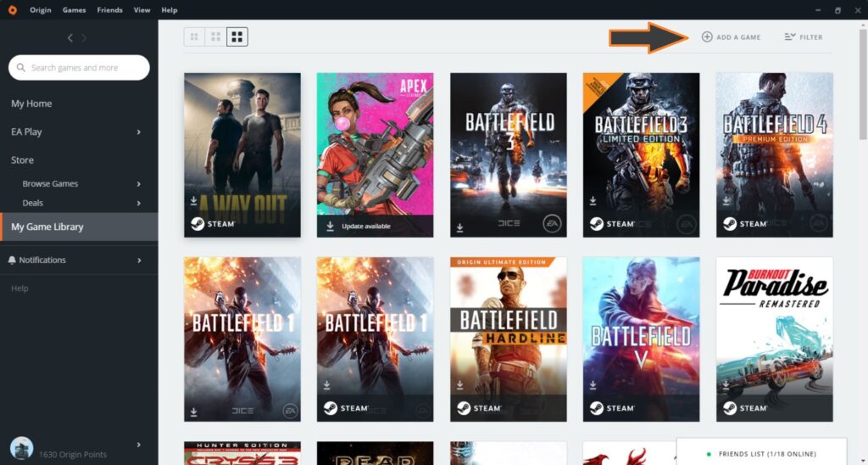
Task: Open the Friends menu in menu bar
Action: click(109, 10)
